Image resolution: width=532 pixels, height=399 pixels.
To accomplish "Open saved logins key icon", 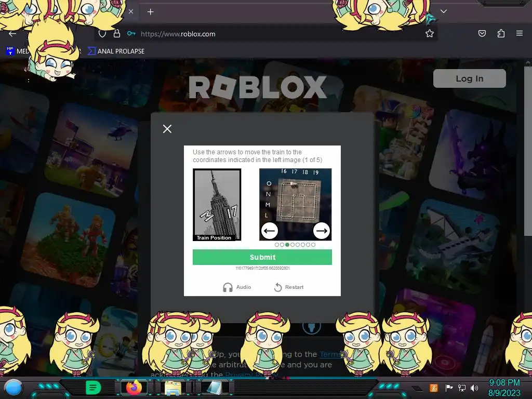I will click(131, 33).
